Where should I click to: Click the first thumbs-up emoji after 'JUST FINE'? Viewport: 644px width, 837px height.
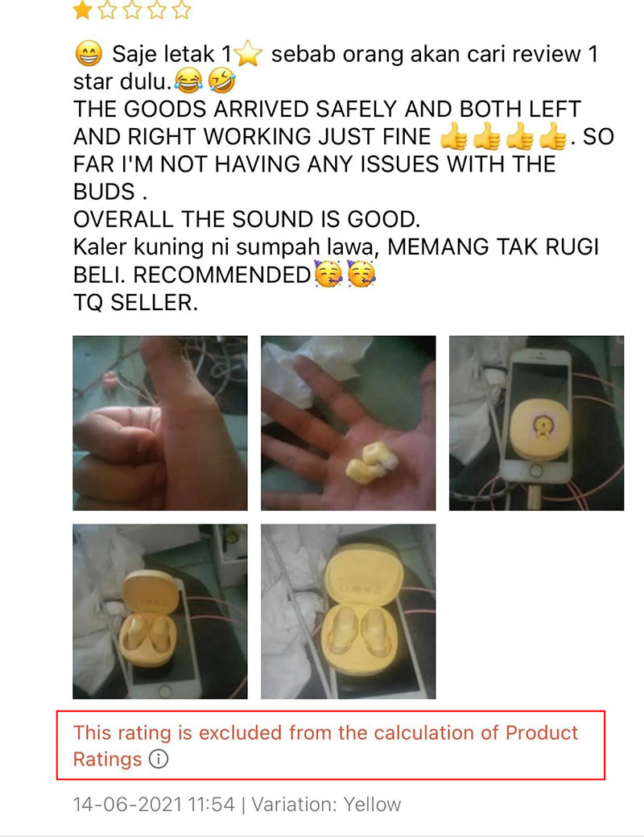pos(455,137)
